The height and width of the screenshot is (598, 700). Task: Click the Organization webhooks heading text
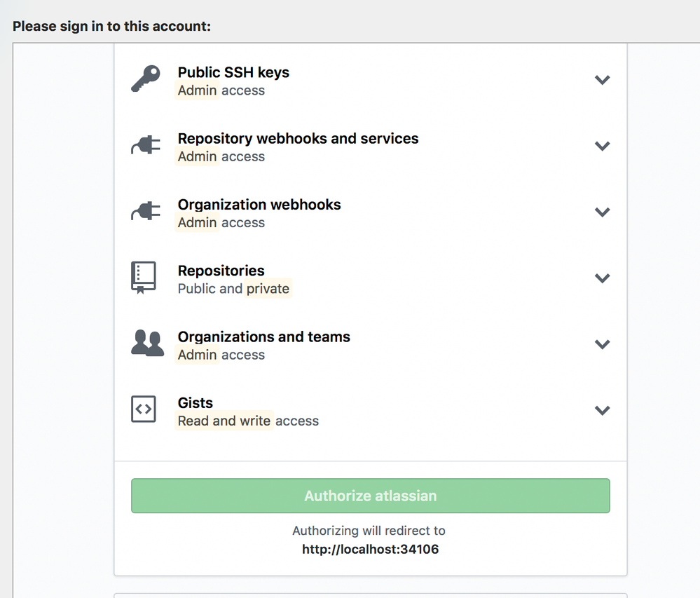tap(259, 205)
